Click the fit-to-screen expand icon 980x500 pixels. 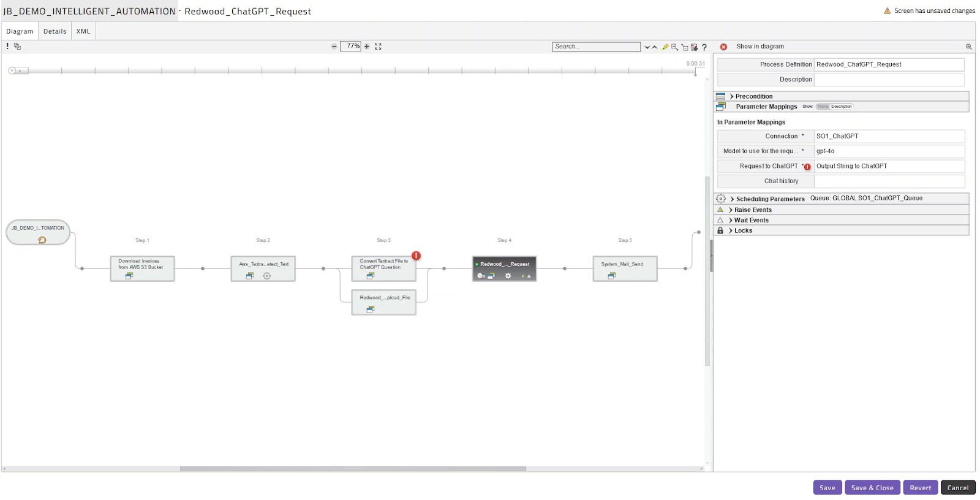(378, 47)
